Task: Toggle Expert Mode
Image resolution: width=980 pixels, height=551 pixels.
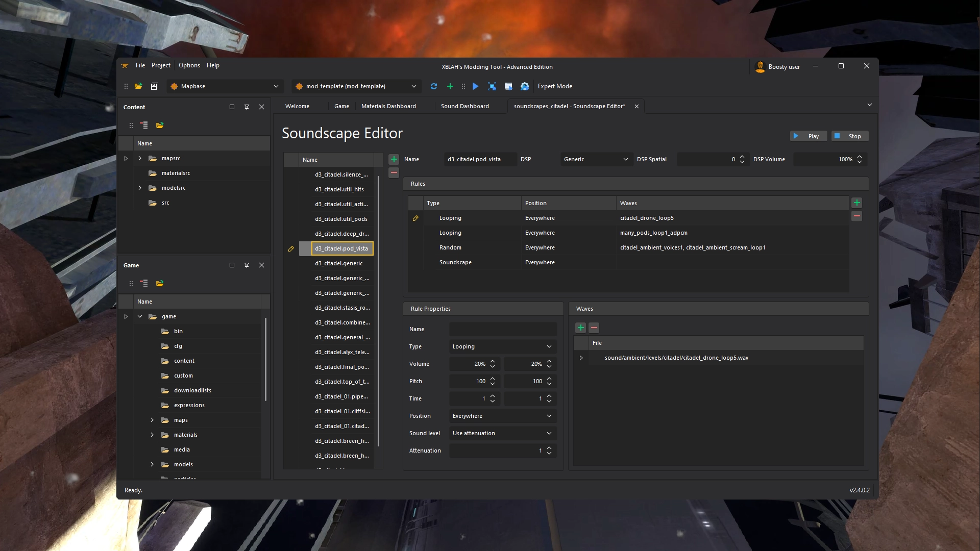Action: click(x=555, y=86)
